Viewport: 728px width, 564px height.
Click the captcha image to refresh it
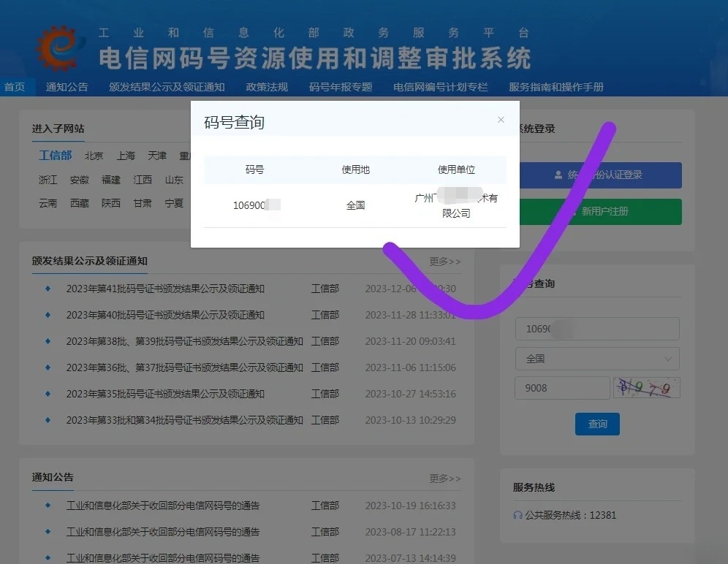646,387
